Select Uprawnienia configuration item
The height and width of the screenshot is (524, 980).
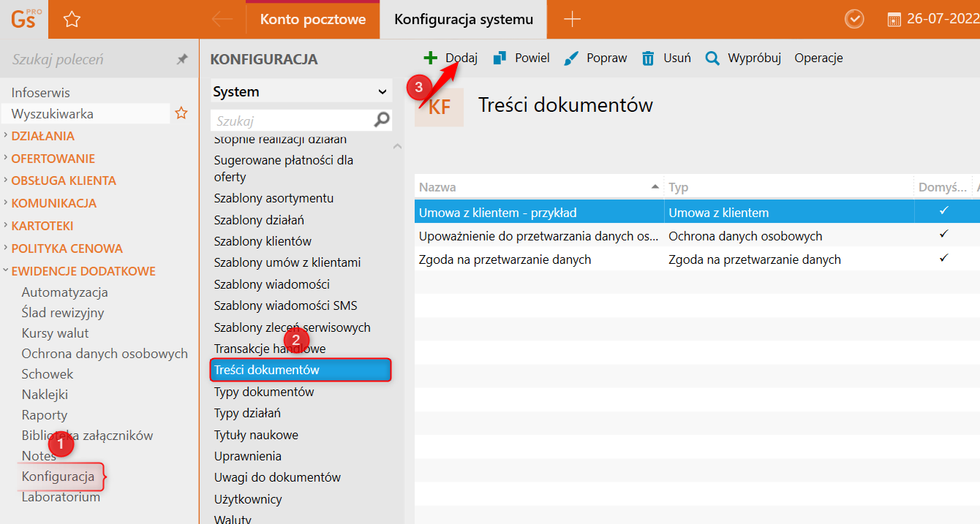(248, 456)
